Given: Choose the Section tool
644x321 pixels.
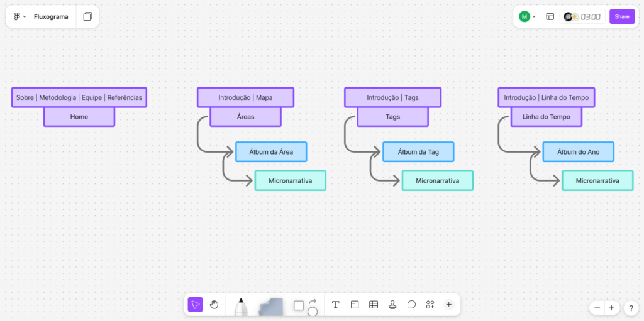Looking at the screenshot, I should 355,305.
